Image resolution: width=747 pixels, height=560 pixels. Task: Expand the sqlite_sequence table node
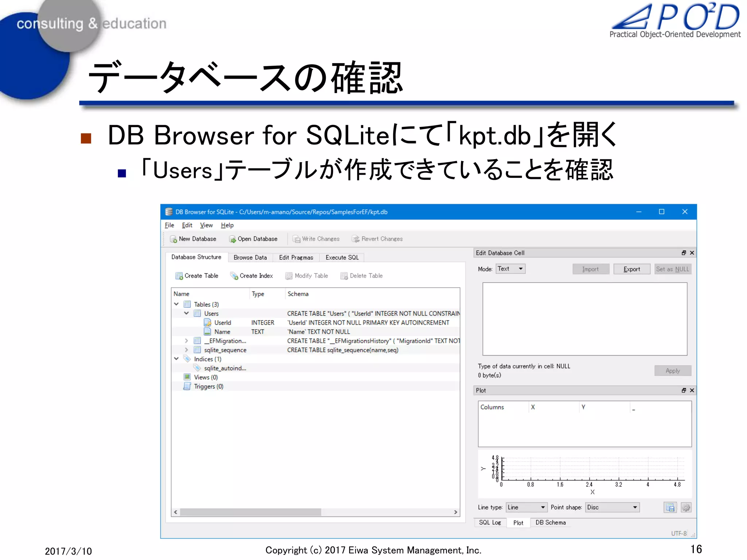(x=186, y=350)
